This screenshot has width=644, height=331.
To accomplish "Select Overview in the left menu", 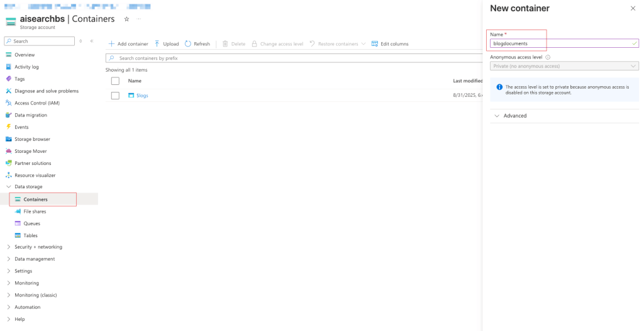I will click(25, 55).
